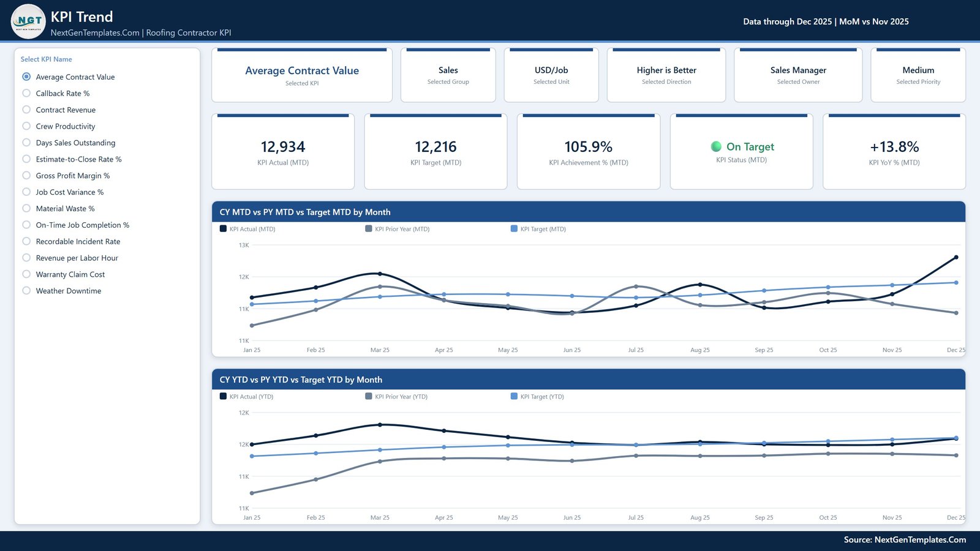Select Estimate-to-Close Rate % radio option
Image resolution: width=980 pixels, height=551 pixels.
click(x=26, y=159)
